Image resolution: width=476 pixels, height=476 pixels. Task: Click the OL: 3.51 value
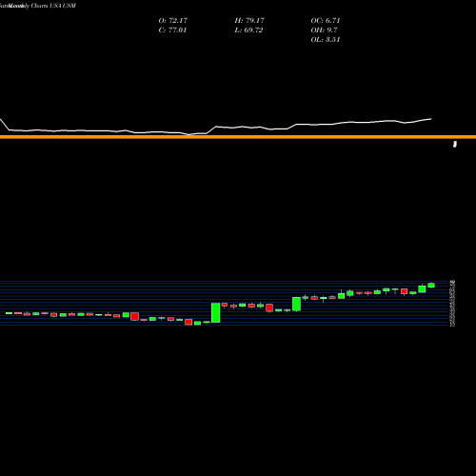pos(326,40)
